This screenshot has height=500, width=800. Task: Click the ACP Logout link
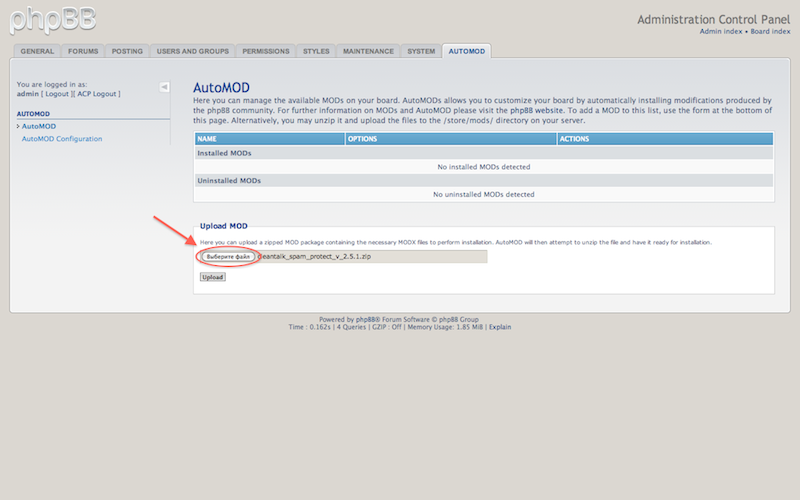coord(98,94)
